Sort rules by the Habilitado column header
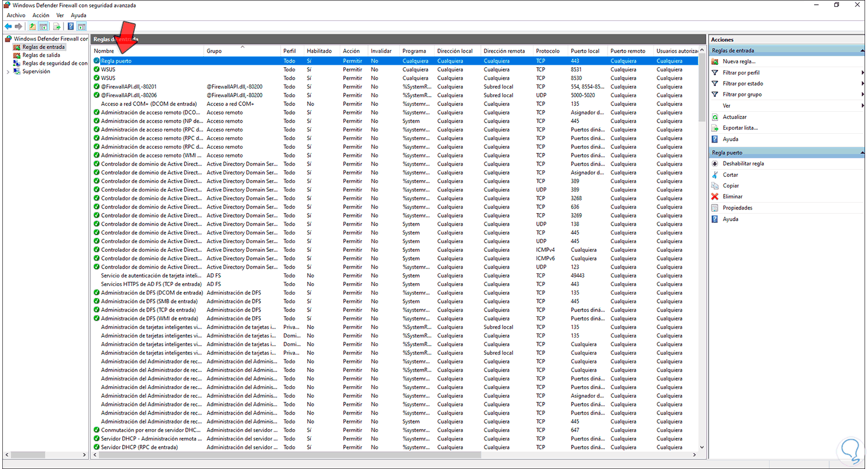The width and height of the screenshot is (868, 469). pos(322,51)
